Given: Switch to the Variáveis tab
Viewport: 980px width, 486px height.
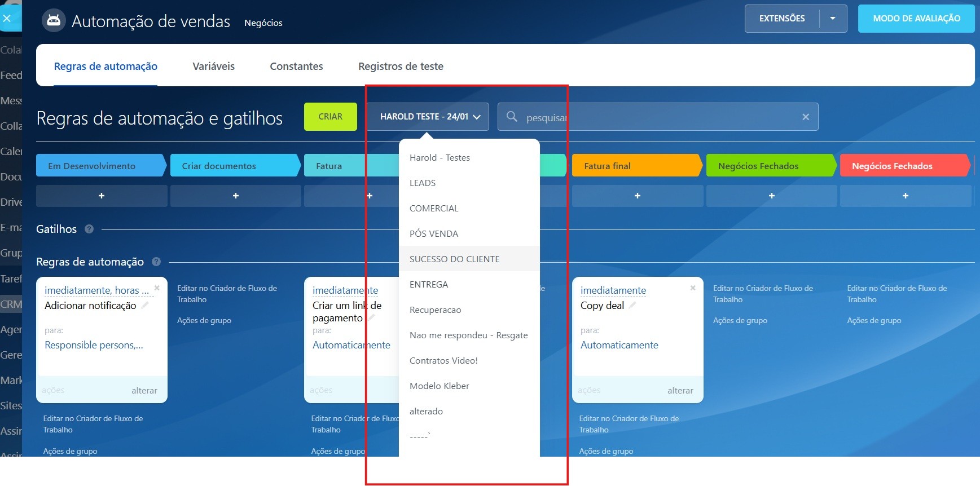Looking at the screenshot, I should [213, 66].
